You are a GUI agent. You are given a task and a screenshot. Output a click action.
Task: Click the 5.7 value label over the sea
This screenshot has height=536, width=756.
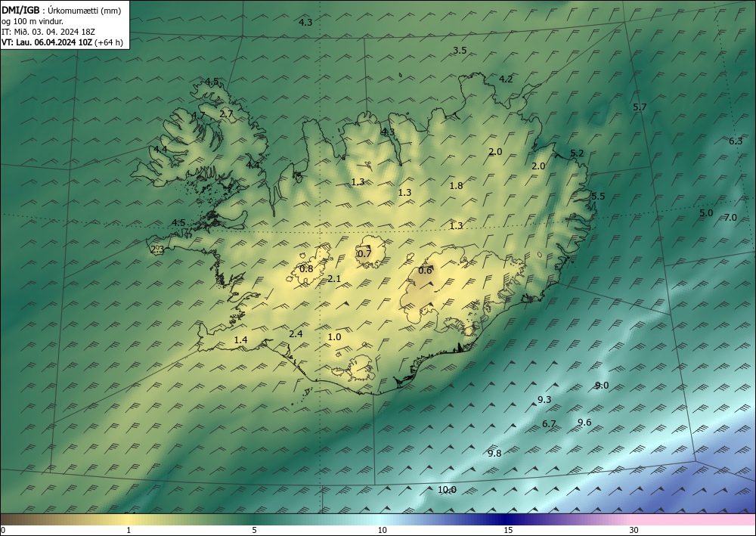[640, 107]
